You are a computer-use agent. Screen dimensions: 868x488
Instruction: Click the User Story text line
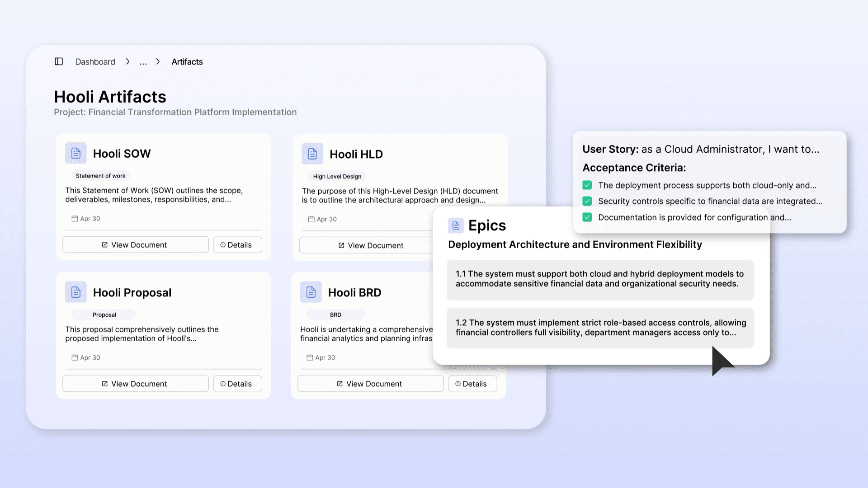701,149
